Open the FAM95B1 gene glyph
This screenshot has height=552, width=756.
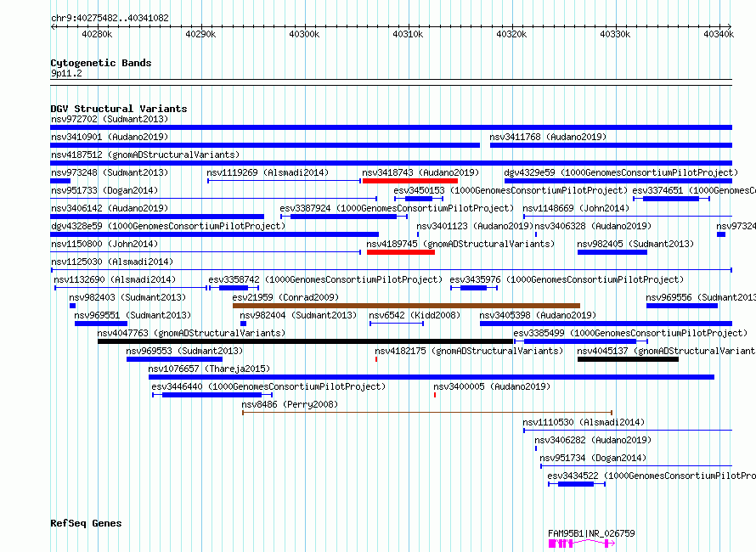click(582, 544)
